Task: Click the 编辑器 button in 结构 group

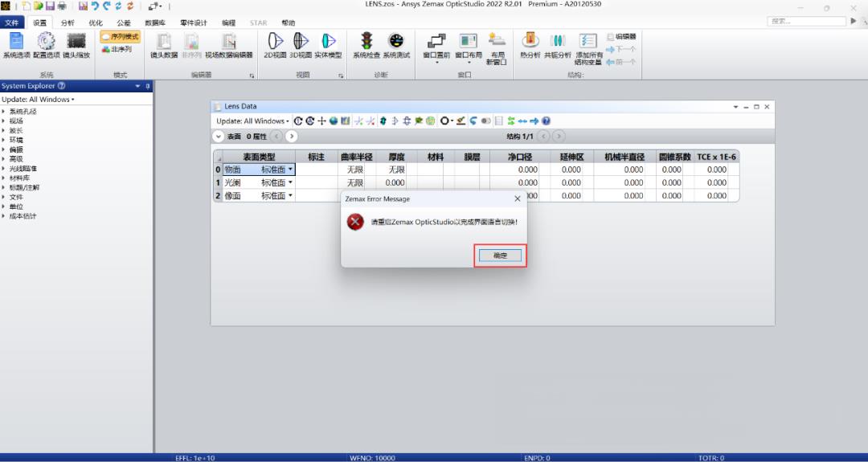Action: coord(621,36)
